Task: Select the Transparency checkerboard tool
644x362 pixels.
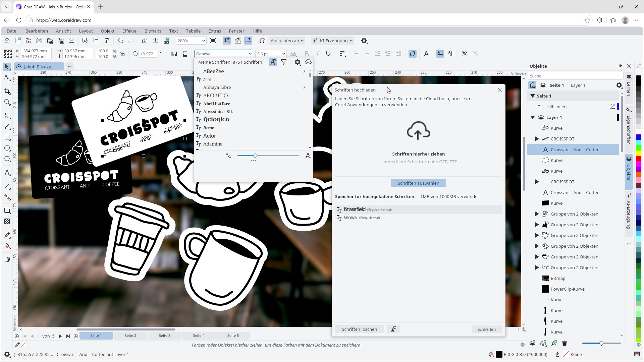Action: pyautogui.click(x=7, y=221)
